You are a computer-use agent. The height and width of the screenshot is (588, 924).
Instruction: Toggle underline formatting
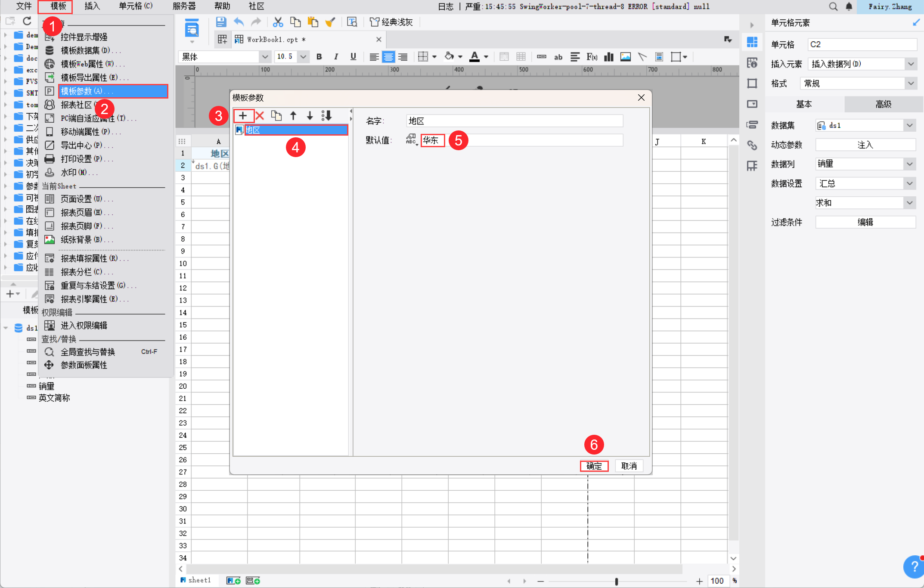(353, 57)
